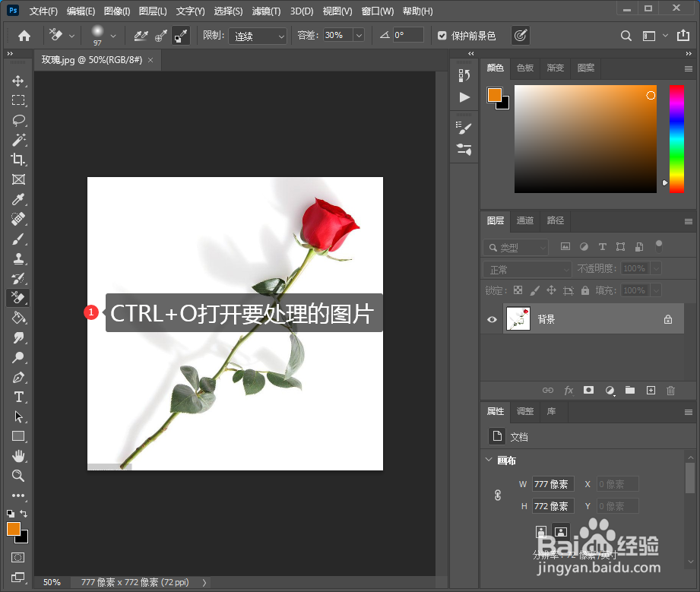
Task: Switch to the 调整 tab
Action: [525, 411]
